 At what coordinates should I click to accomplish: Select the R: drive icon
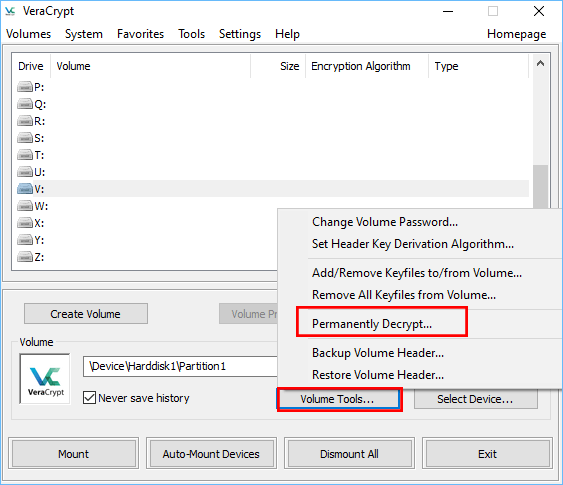25,121
